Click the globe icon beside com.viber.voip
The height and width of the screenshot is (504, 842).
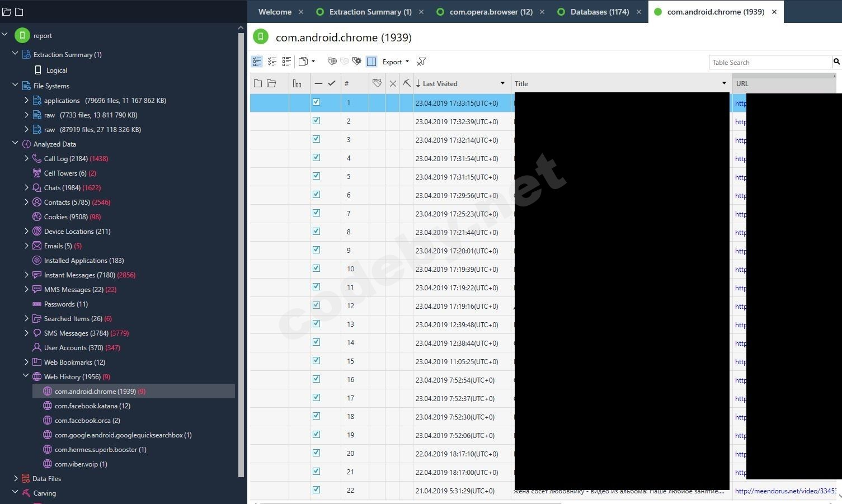(x=48, y=464)
